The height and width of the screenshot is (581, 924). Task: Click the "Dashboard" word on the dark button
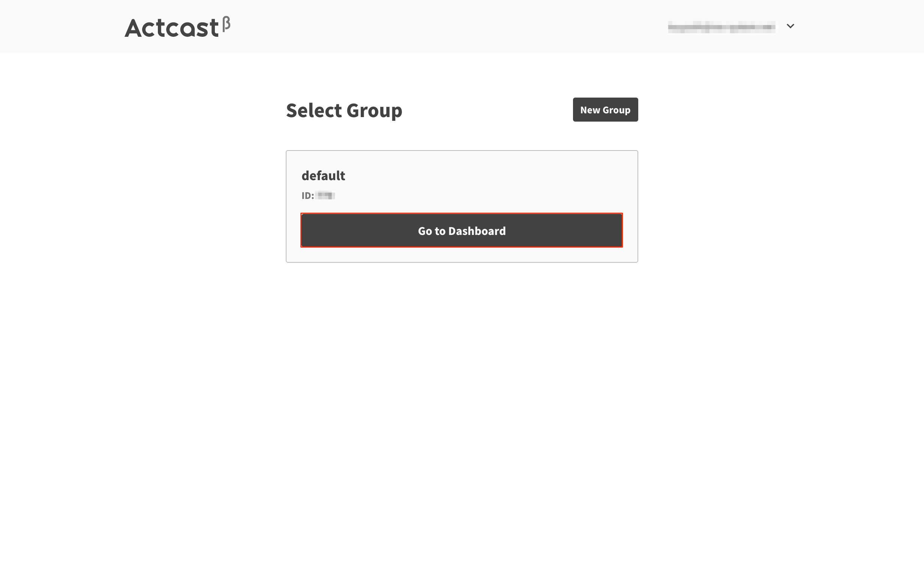[477, 231]
